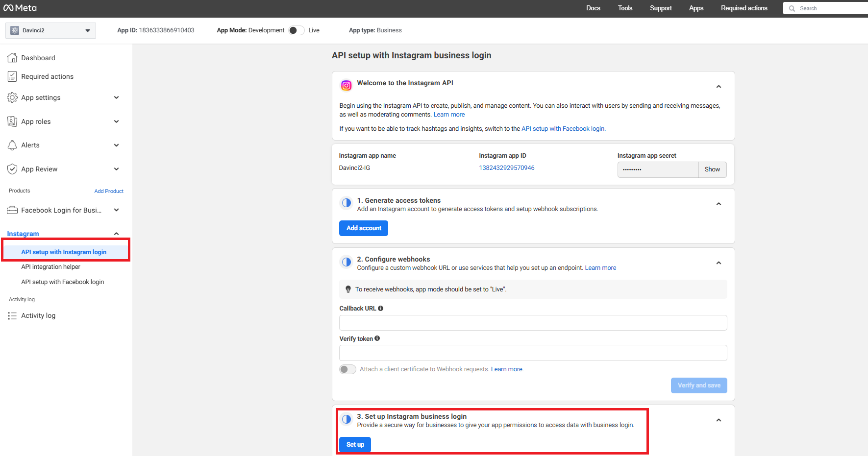Image resolution: width=868 pixels, height=456 pixels.
Task: Expand Alerts section
Action: click(117, 145)
